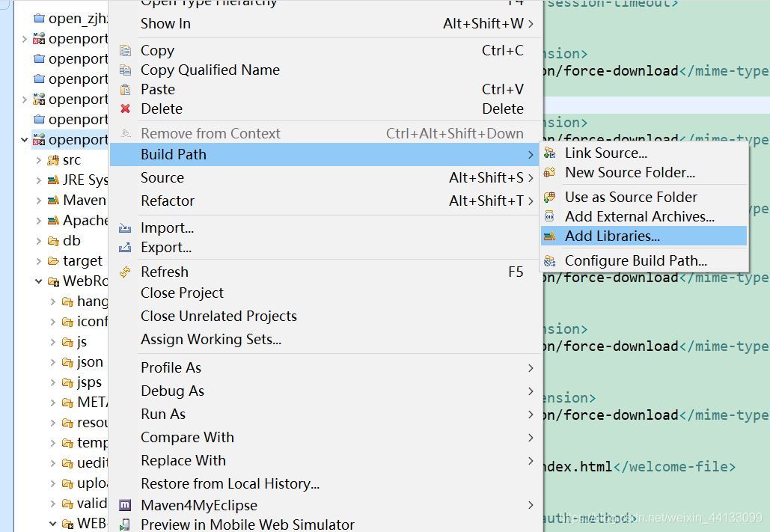
Task: Expand the src tree node
Action: pos(38,160)
